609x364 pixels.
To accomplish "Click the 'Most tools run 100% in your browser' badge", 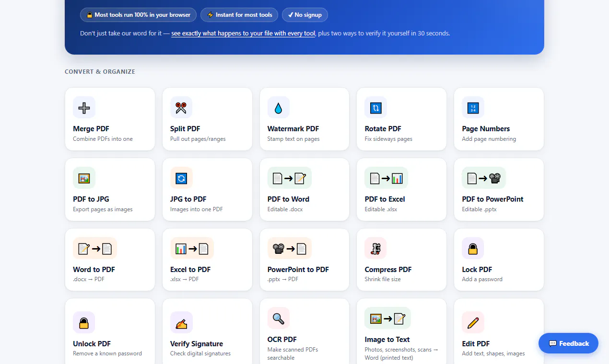I will pyautogui.click(x=138, y=15).
